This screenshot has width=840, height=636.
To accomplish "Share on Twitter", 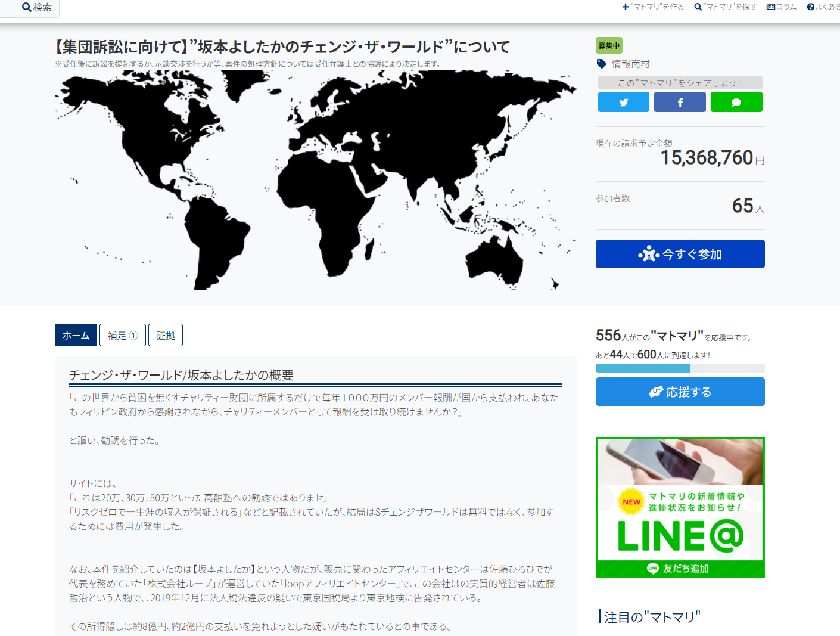I will [623, 102].
